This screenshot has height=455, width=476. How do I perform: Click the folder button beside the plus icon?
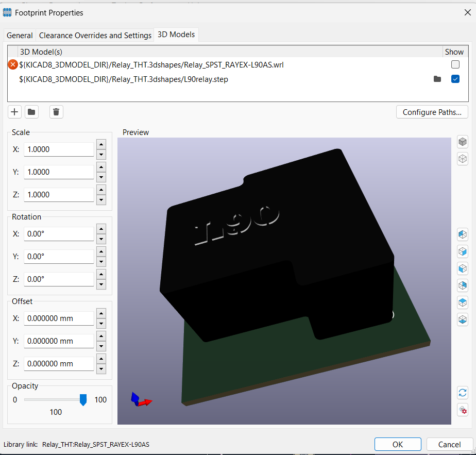click(31, 112)
